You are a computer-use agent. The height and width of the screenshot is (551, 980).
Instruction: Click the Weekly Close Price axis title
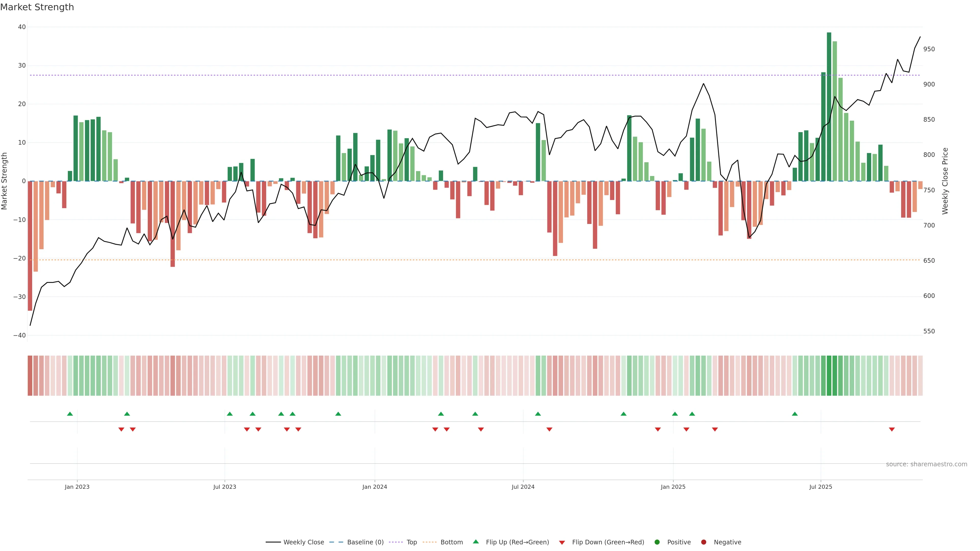click(x=945, y=181)
